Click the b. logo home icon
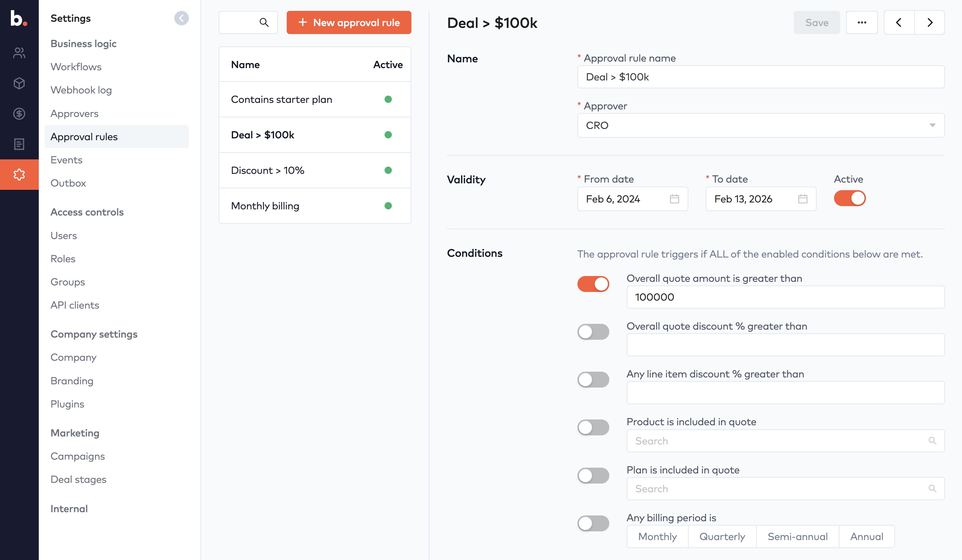Screen dimensions: 962x560 point(19,18)
